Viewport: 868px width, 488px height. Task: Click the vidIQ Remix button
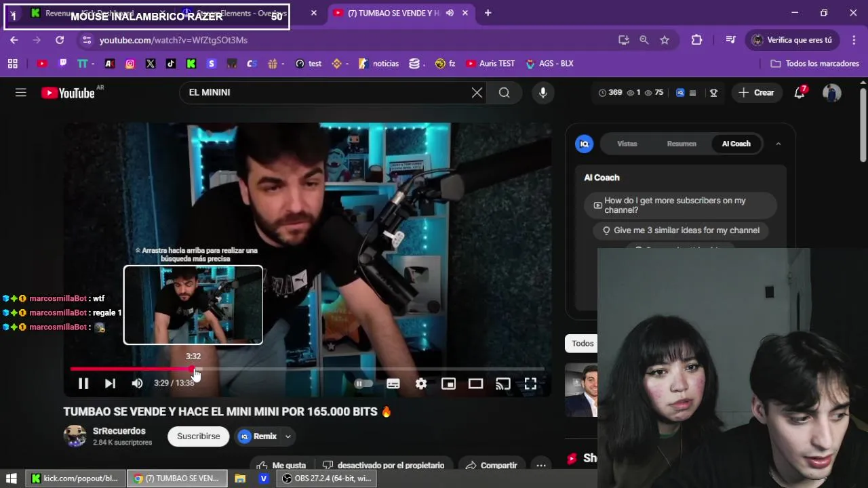[x=258, y=436]
